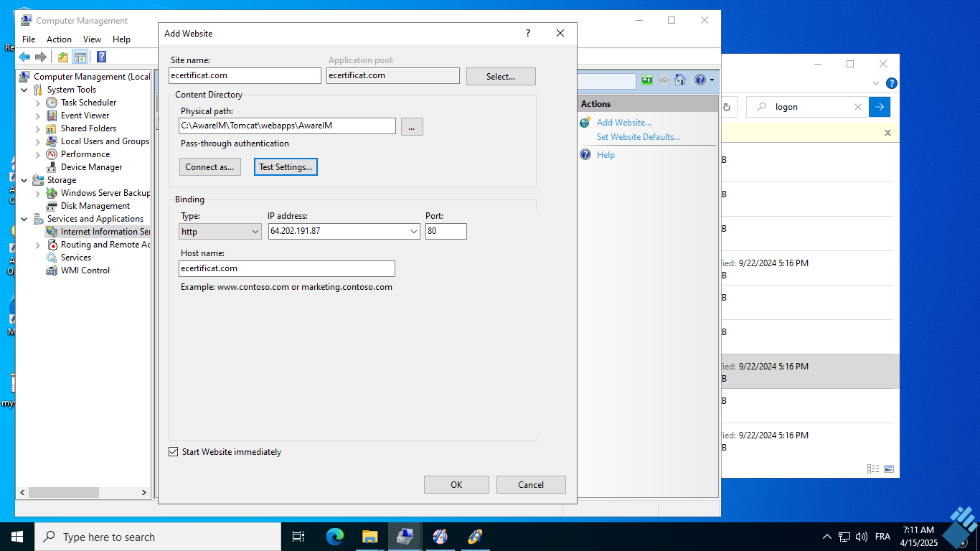Uncheck Start Website immediately checkbox
Image resolution: width=980 pixels, height=551 pixels.
[x=173, y=452]
